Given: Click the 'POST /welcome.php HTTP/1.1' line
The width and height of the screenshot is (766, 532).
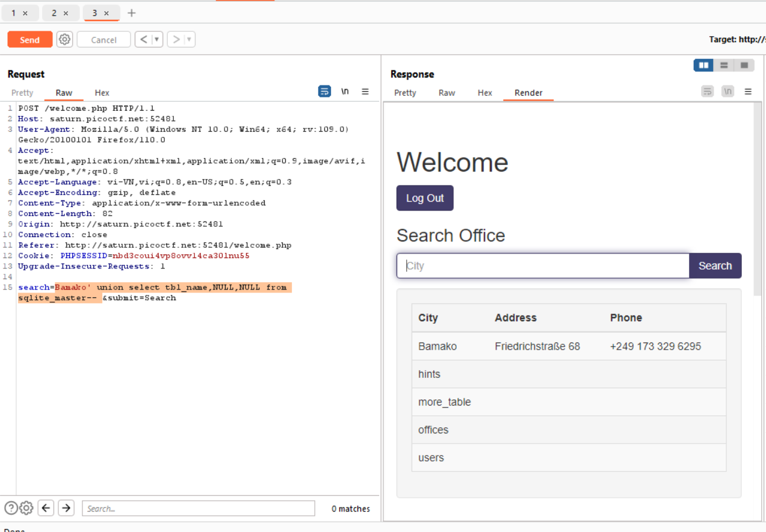Looking at the screenshot, I should [86, 108].
